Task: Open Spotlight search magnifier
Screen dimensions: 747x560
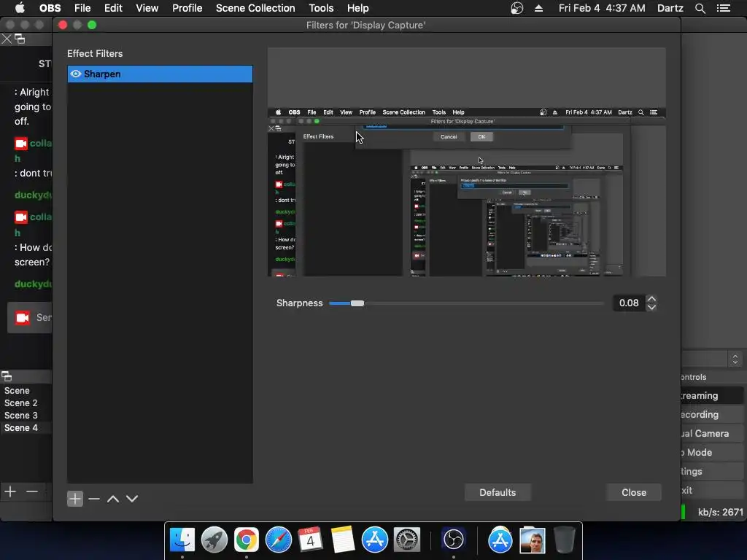Action: [x=700, y=8]
